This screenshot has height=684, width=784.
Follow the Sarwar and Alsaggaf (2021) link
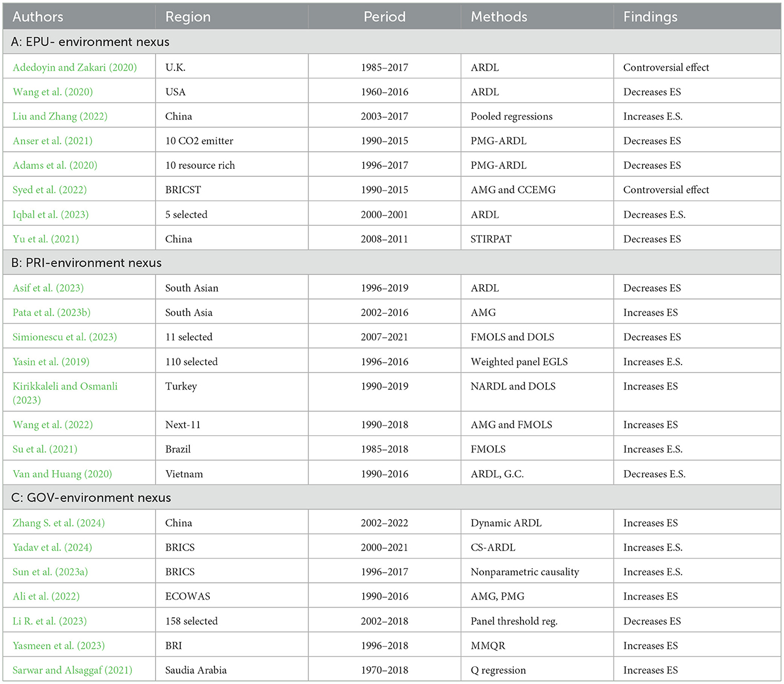pos(72,670)
